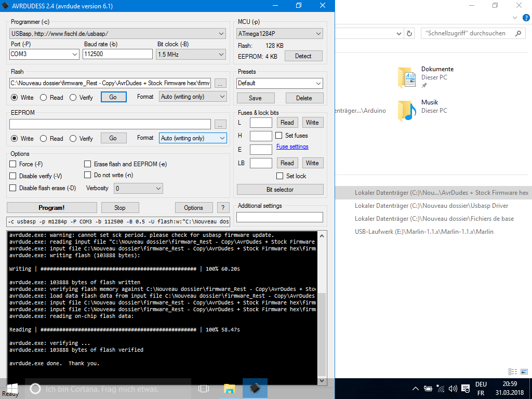
Task: Open Task View on the taskbar
Action: 204,389
